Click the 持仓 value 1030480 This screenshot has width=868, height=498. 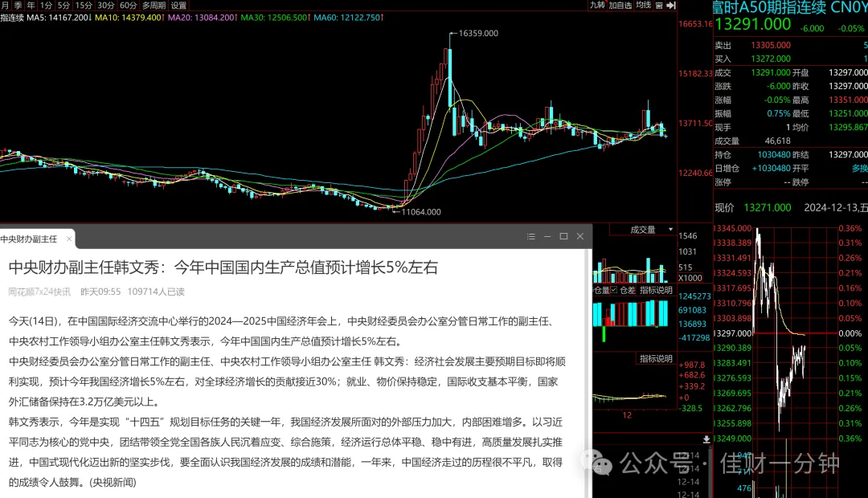pos(774,155)
